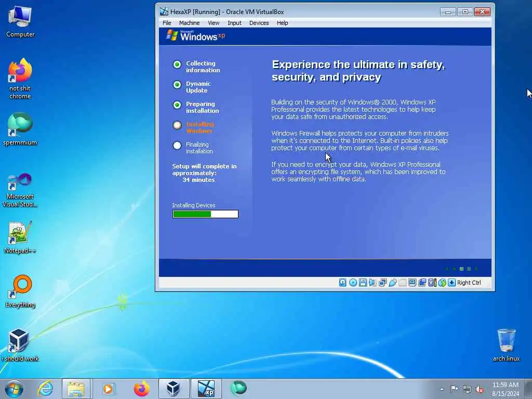Click the audio status icon in VirtualBox
532x399 pixels.
pyautogui.click(x=373, y=283)
